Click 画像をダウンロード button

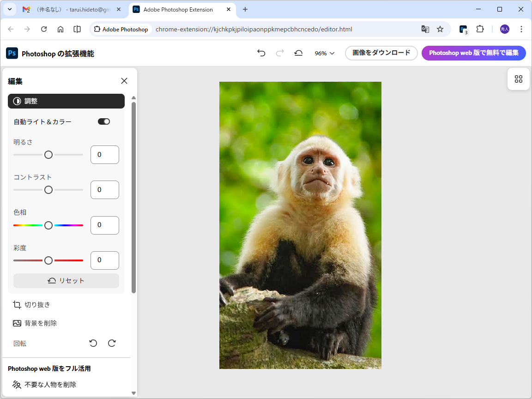pyautogui.click(x=381, y=53)
